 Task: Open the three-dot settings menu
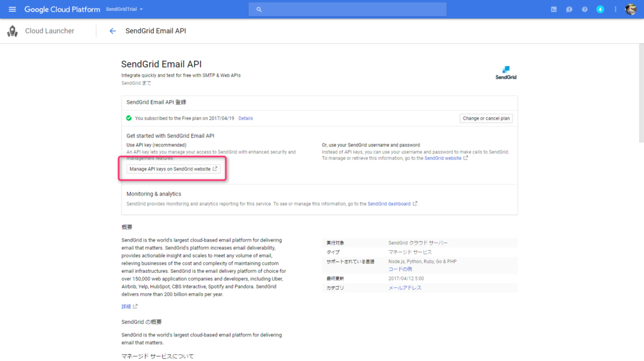615,9
